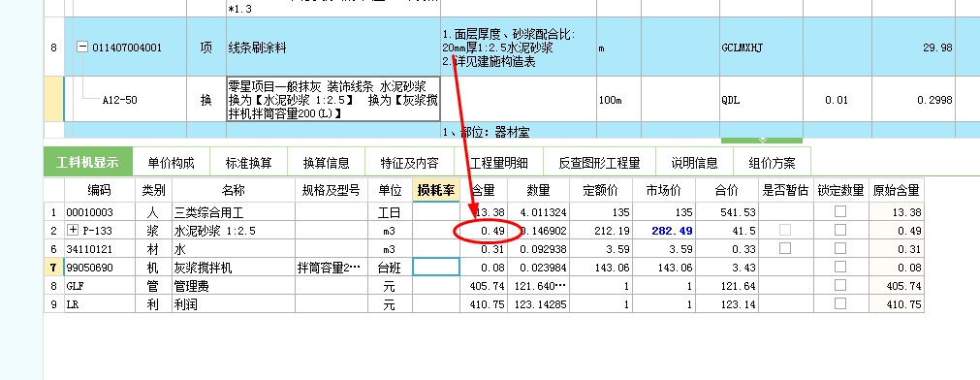This screenshot has height=380, width=980.
Task: Click the 锁定数量 column header
Action: [x=841, y=190]
